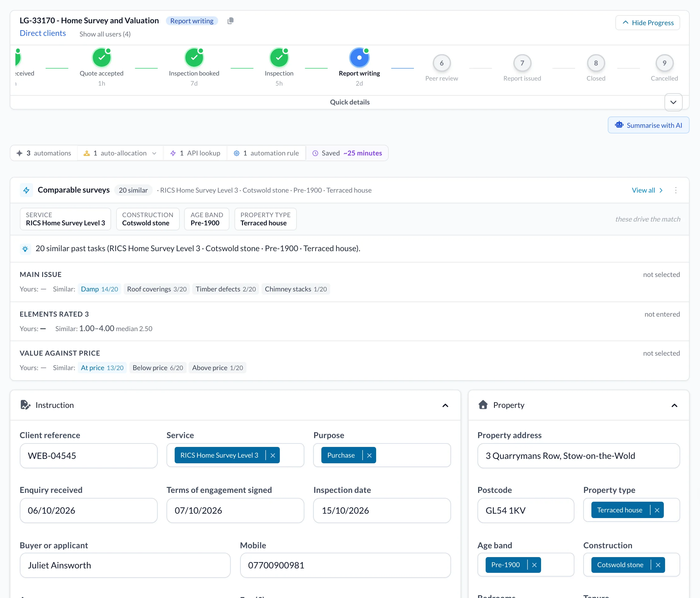
Task: Click the Inspection date field
Action: tap(382, 511)
